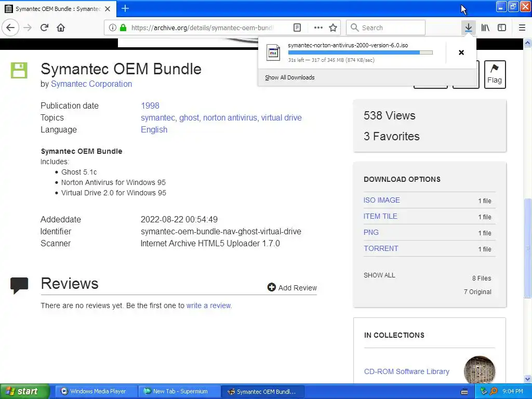Click the symantec-norton-antivirus-2000-version-6.0.iso filename

pyautogui.click(x=348, y=45)
